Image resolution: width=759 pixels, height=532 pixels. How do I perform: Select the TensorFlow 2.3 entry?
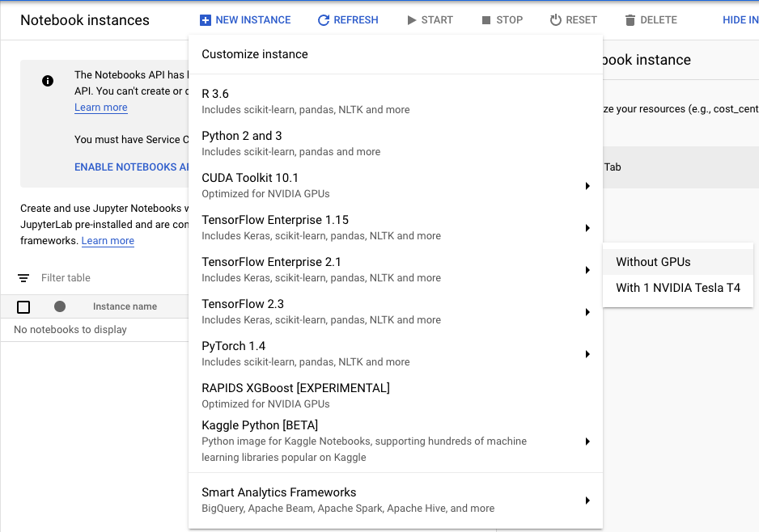point(396,312)
